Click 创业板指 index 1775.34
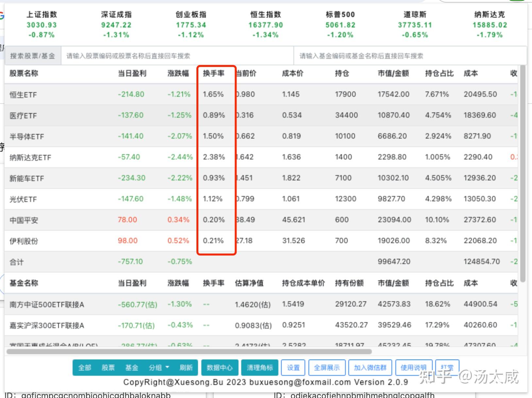Screen dimensions: 532x398 pyautogui.click(x=191, y=25)
